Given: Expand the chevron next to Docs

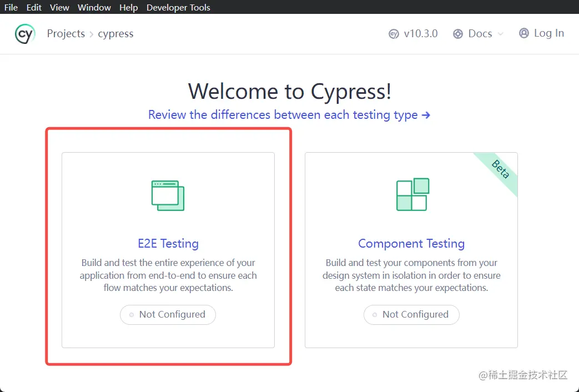Looking at the screenshot, I should 500,34.
